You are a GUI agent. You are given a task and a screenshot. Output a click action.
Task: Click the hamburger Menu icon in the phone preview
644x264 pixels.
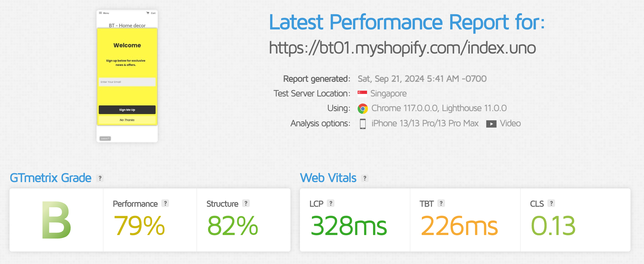click(101, 13)
